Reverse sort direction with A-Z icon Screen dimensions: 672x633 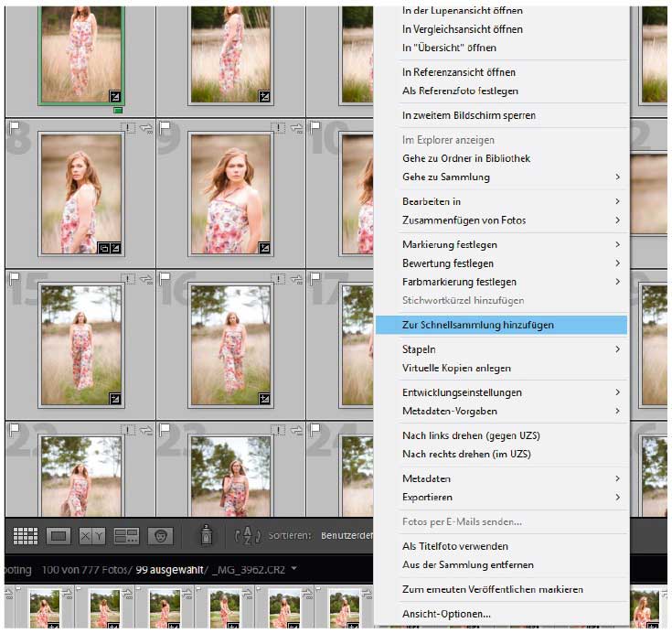click(x=248, y=536)
